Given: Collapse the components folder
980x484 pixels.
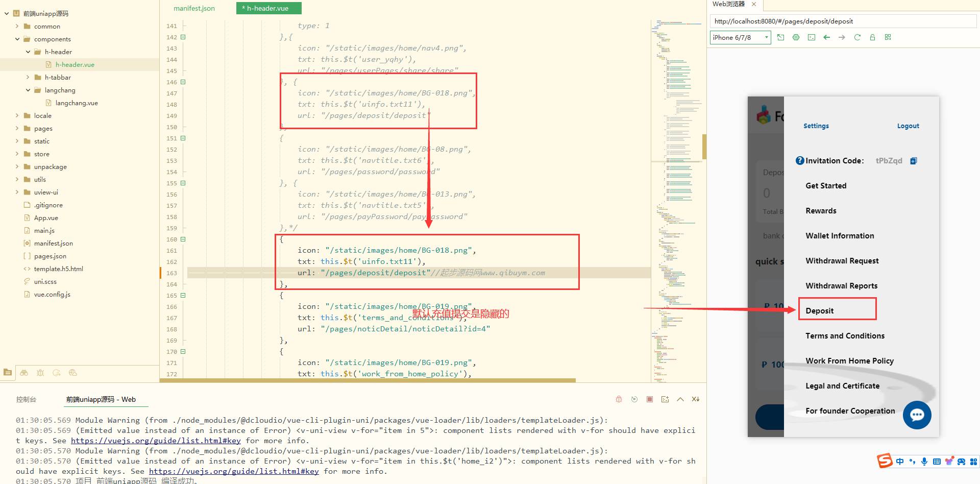Looking at the screenshot, I should [17, 39].
